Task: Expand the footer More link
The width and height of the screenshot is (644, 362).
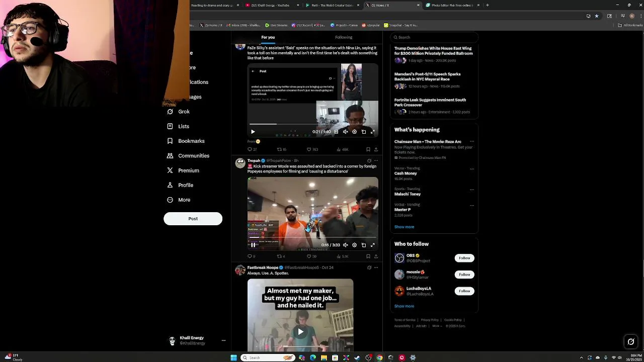Action: click(437, 326)
